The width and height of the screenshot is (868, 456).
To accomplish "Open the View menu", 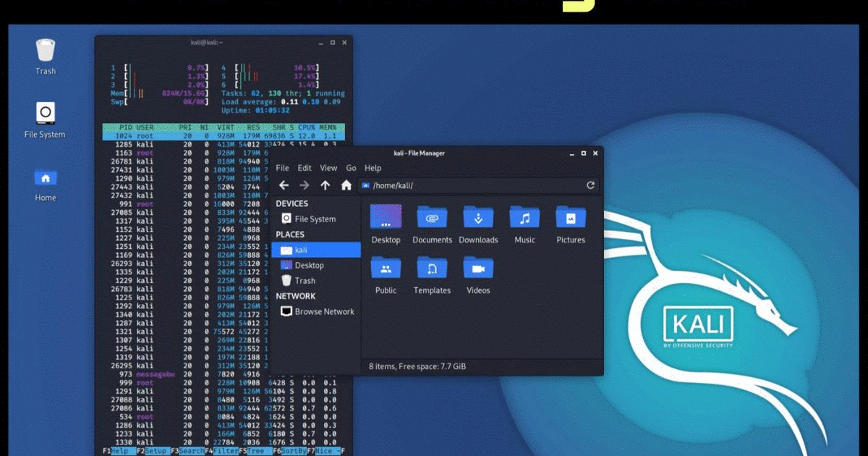I will click(x=328, y=168).
